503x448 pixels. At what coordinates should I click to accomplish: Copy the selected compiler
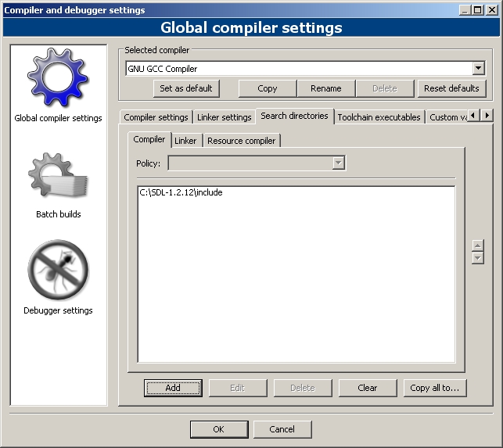point(268,88)
